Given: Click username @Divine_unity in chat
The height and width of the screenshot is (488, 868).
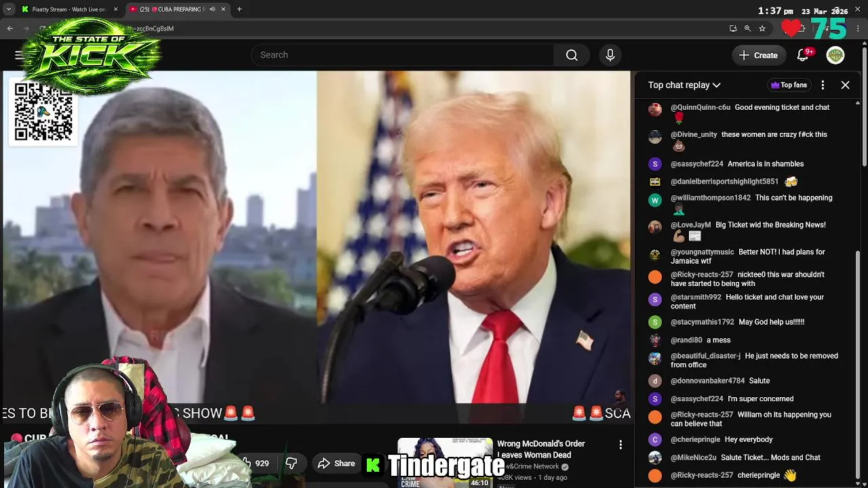Looking at the screenshot, I should click(x=694, y=134).
